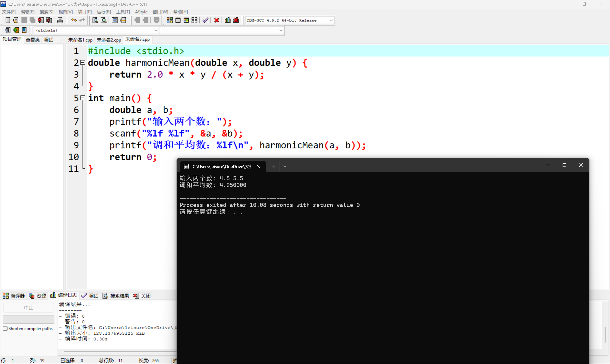Rebuild all files in the project

pyautogui.click(x=194, y=20)
